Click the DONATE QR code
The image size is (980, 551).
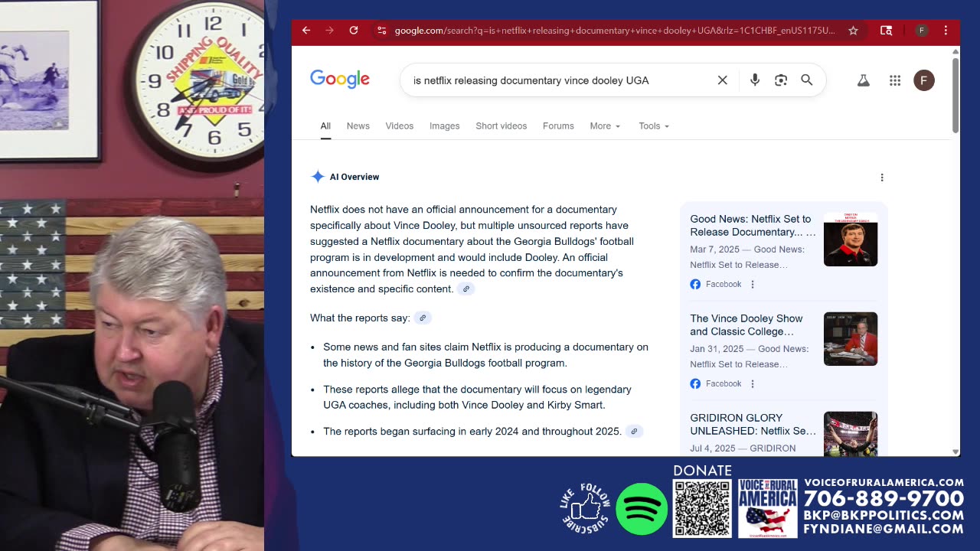702,508
